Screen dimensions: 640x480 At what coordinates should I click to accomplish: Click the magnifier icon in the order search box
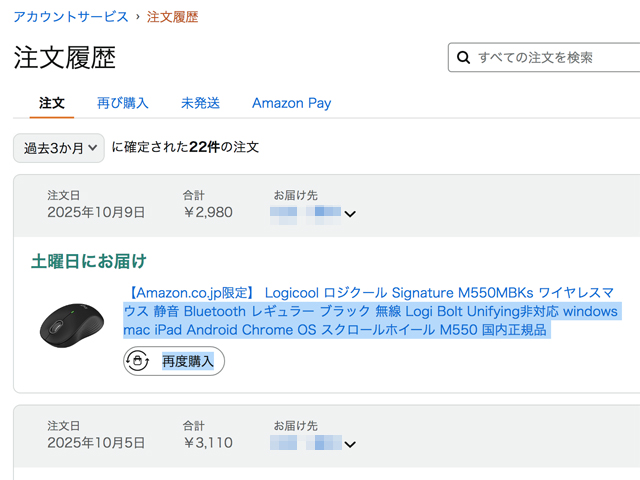click(x=463, y=57)
